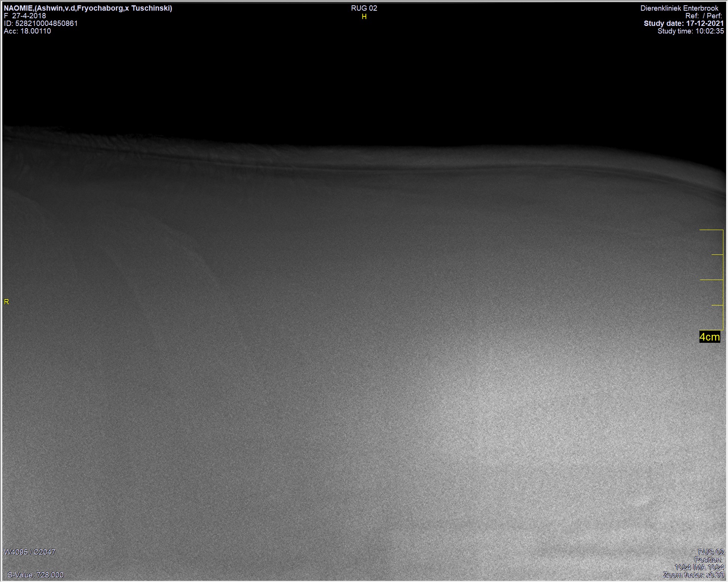
Task: Click the 1024 IMA 1024 text
Action: click(699, 567)
